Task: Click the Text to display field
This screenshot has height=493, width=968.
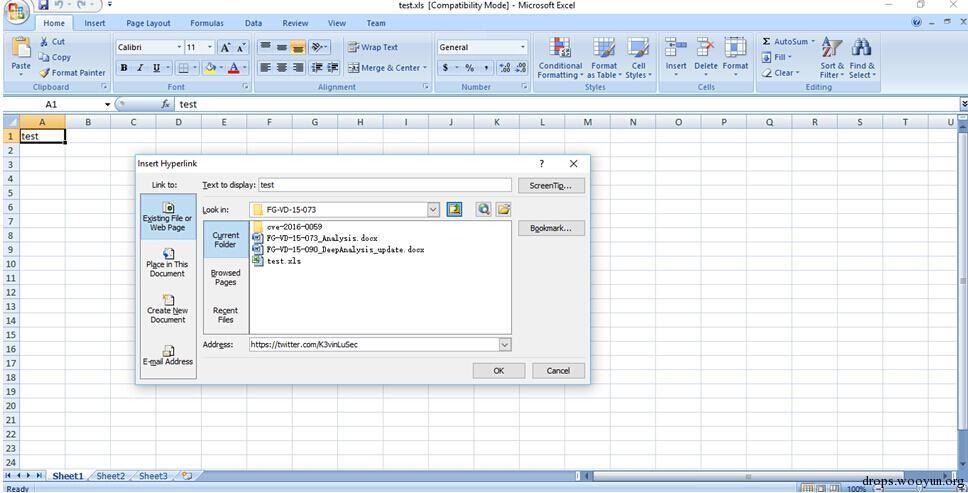Action: pyautogui.click(x=385, y=185)
